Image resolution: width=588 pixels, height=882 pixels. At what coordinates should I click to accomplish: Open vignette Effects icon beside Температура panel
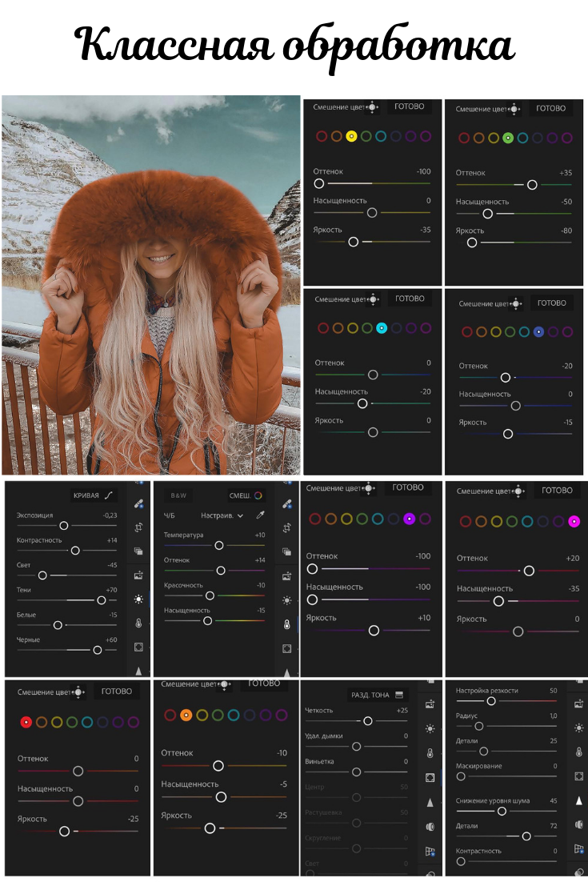(286, 648)
